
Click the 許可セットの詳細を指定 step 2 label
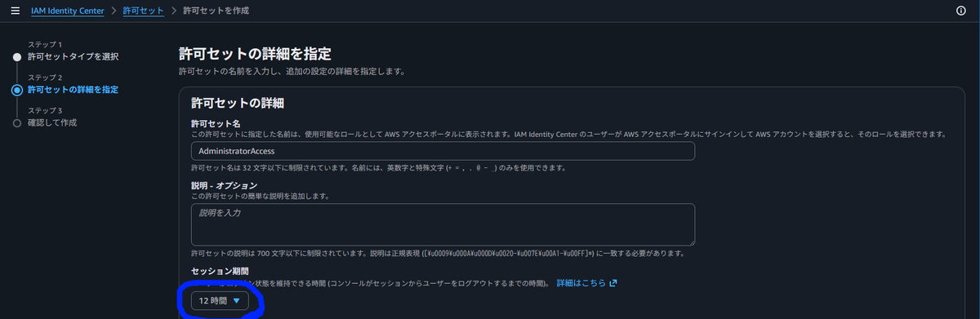click(x=73, y=90)
